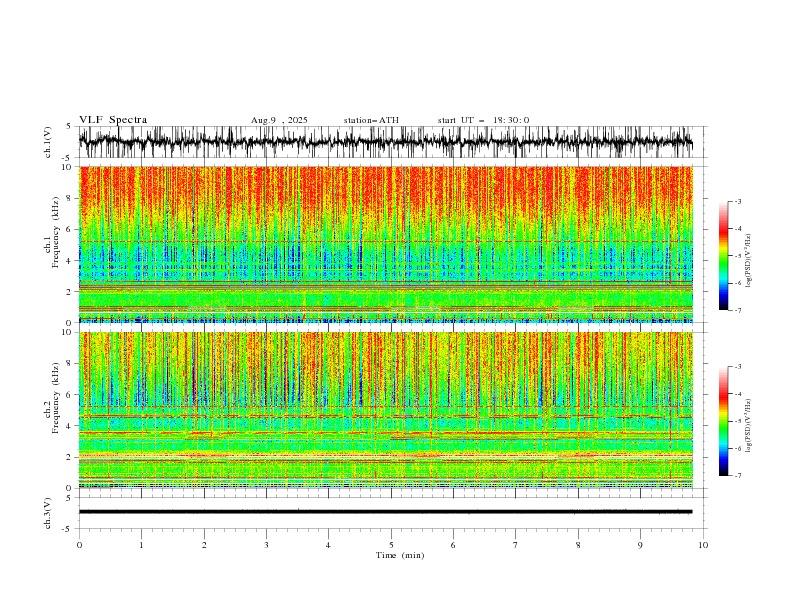Click the "-3" tick on ch.1 colorbar
The height and width of the screenshot is (612, 792).
pyautogui.click(x=738, y=201)
